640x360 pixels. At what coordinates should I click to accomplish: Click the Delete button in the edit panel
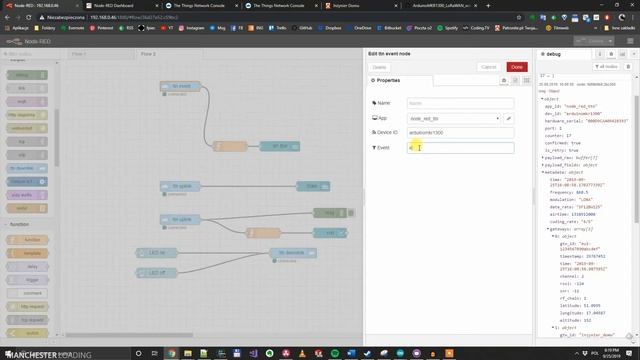379,67
